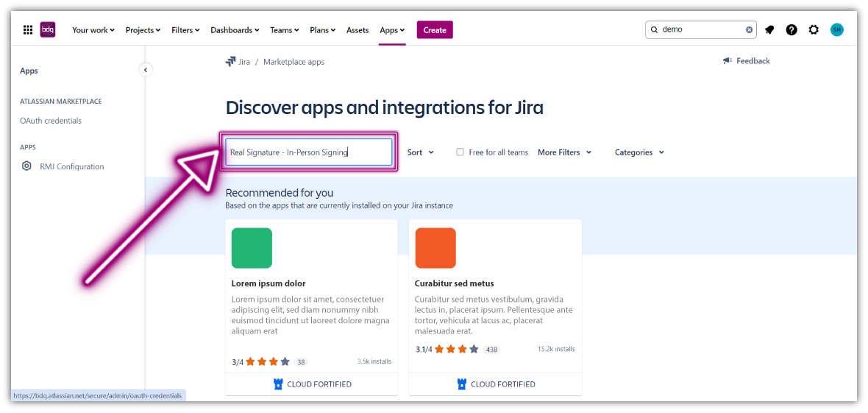Click the Marketplace apps breadcrumb link
This screenshot has height=413, width=868.
point(294,62)
